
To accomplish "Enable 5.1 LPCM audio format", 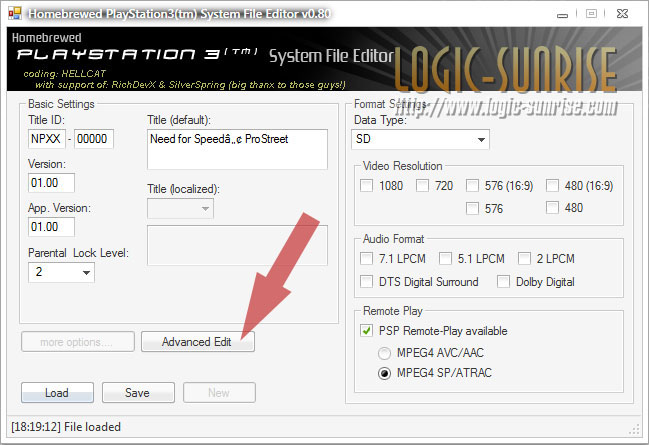I will (445, 258).
